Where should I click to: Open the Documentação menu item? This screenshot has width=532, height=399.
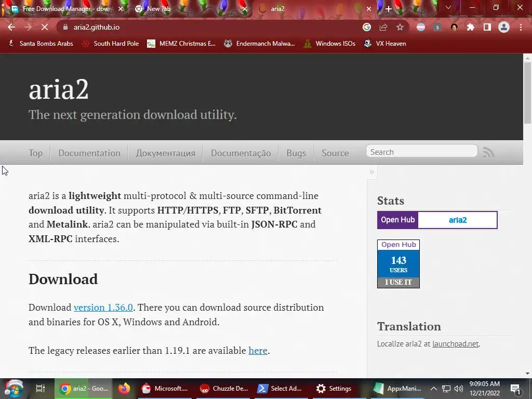(241, 153)
